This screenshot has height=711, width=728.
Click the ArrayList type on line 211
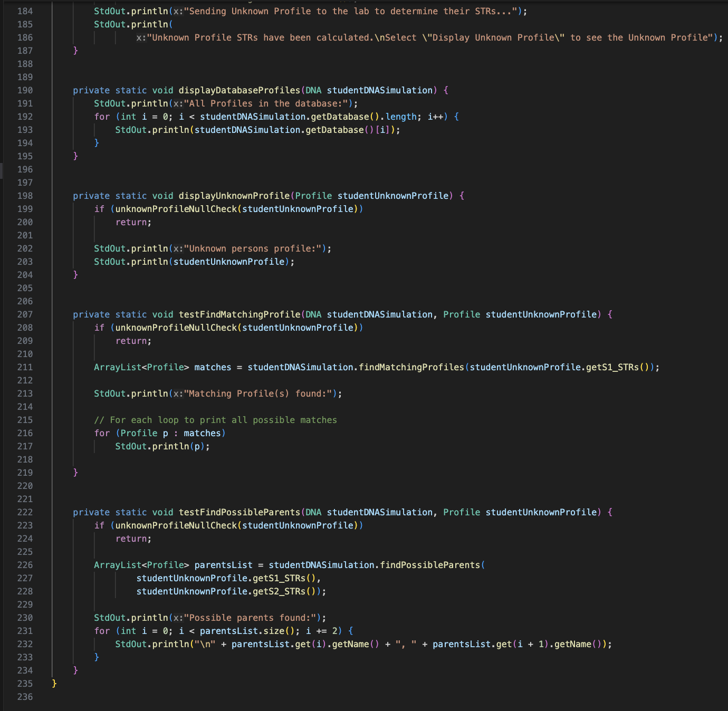[x=117, y=367]
